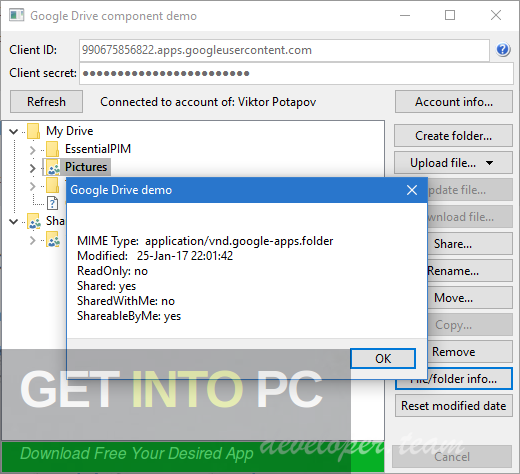
Task: Collapse the My Drive tree node
Action: [x=14, y=131]
